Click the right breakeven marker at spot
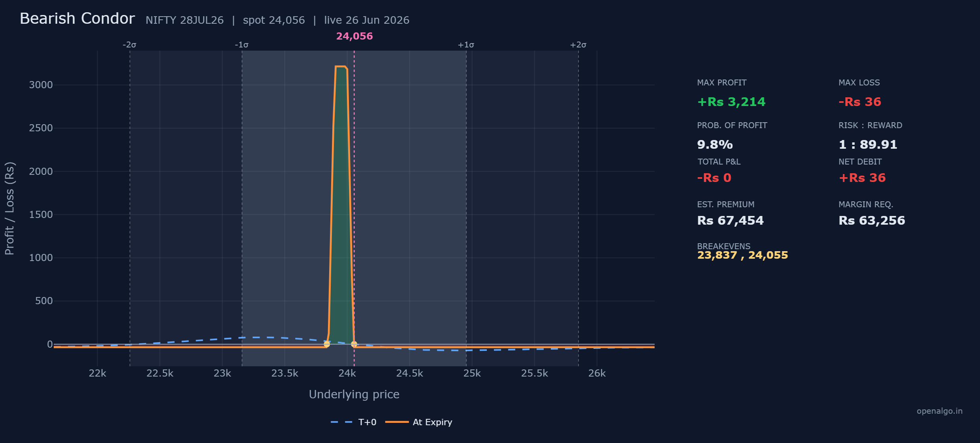This screenshot has width=980, height=443. (x=354, y=344)
